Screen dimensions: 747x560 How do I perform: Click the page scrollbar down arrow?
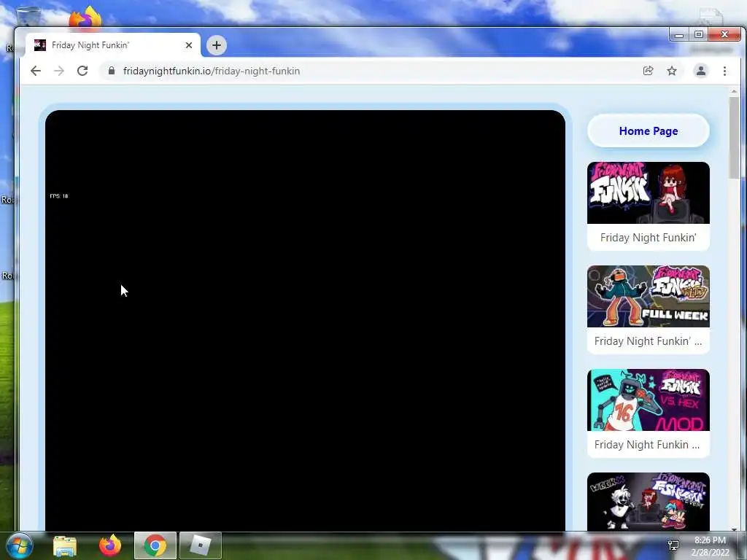[x=734, y=529]
